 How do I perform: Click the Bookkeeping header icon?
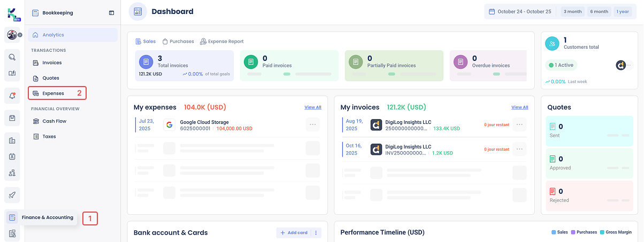35,13
